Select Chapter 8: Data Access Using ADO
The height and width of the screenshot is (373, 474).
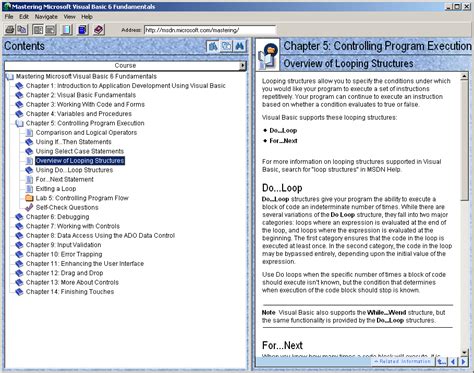(x=100, y=235)
